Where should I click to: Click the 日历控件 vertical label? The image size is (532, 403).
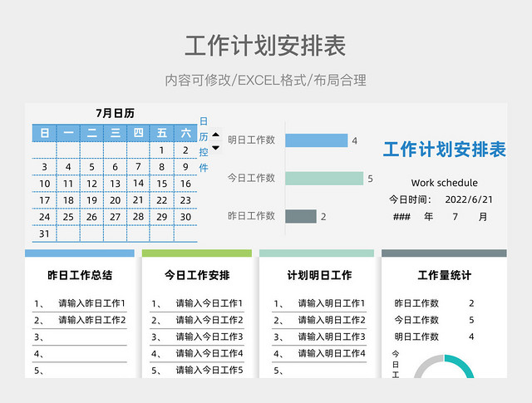(204, 145)
